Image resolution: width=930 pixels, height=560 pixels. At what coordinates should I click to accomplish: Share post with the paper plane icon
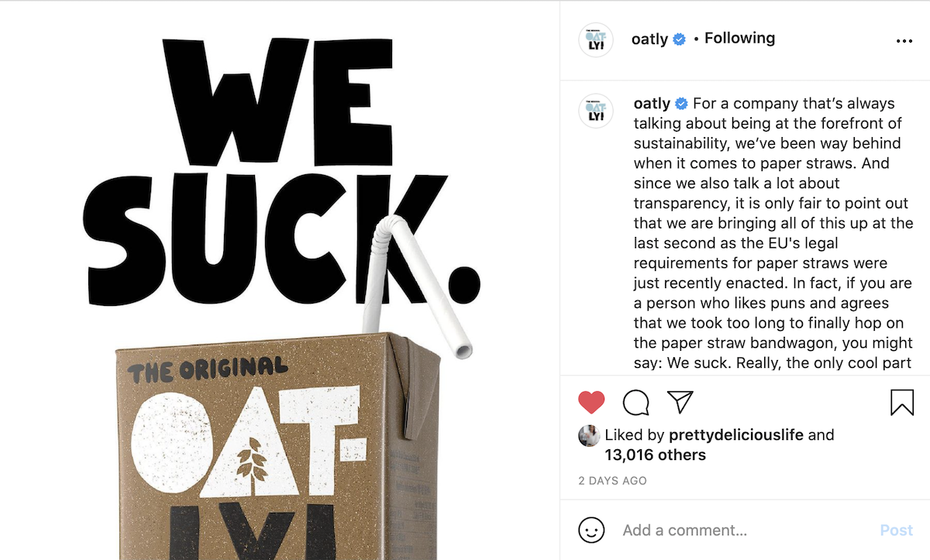(x=680, y=401)
